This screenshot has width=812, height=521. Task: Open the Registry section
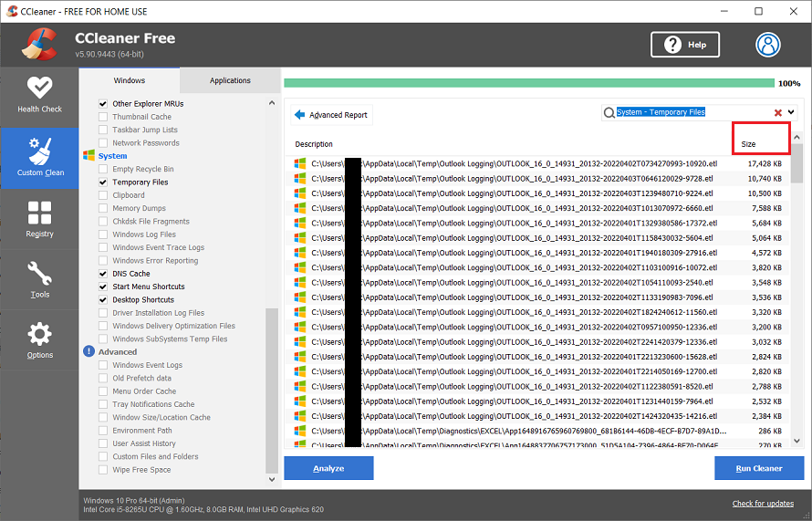(x=39, y=219)
